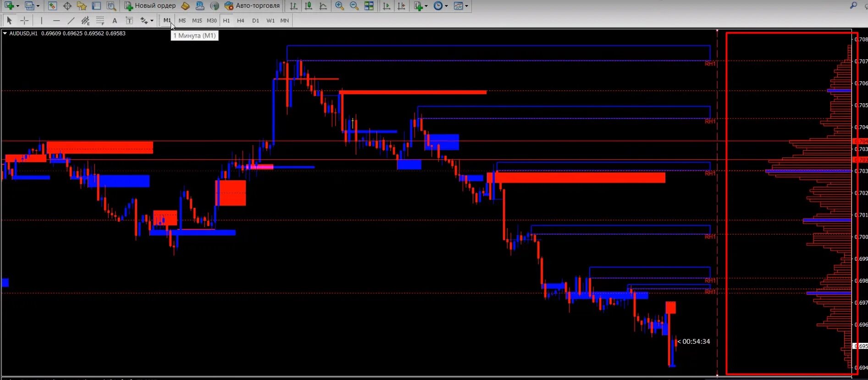Select the trendline drawing tool
Viewport: 868px width, 380px height.
click(x=71, y=21)
